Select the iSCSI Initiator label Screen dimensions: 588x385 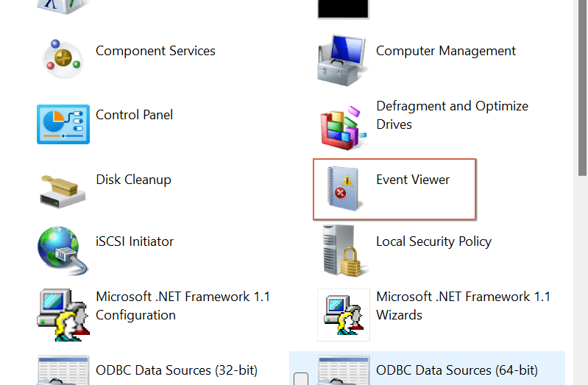(x=135, y=241)
